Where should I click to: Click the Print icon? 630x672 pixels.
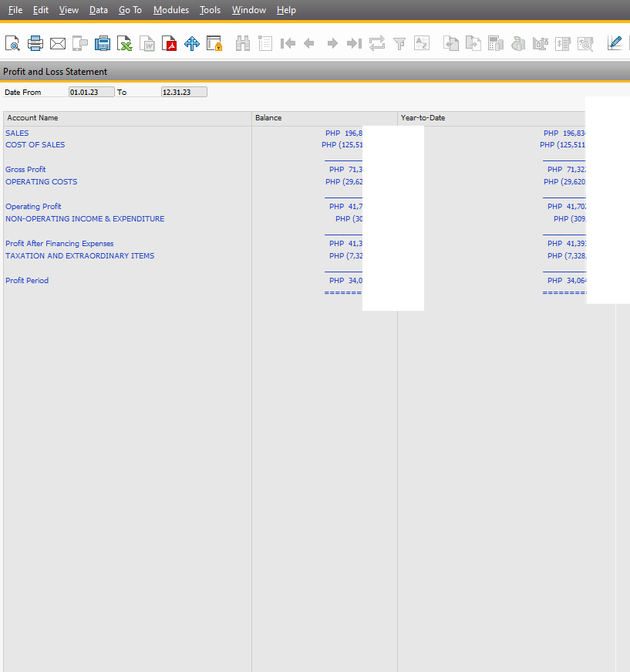(35, 43)
